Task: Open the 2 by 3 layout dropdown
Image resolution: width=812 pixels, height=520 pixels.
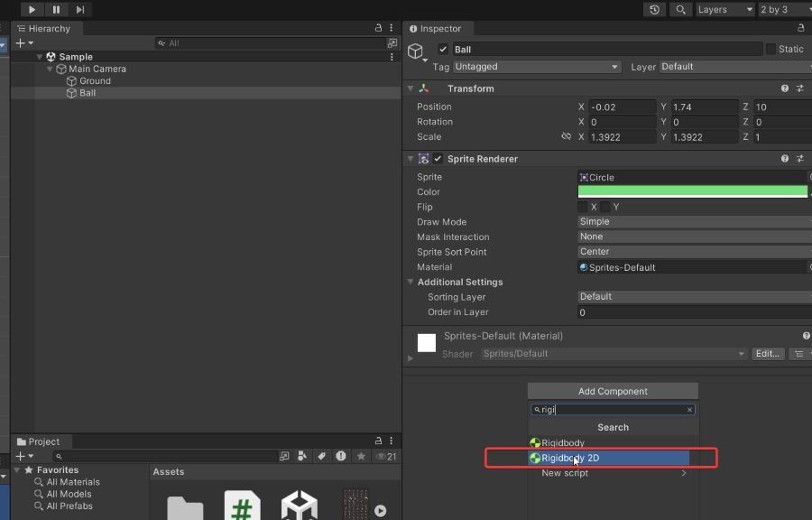Action: click(x=785, y=9)
